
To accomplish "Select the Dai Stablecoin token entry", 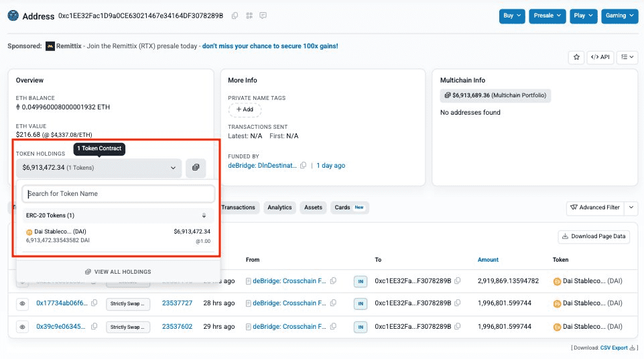I will pos(118,236).
